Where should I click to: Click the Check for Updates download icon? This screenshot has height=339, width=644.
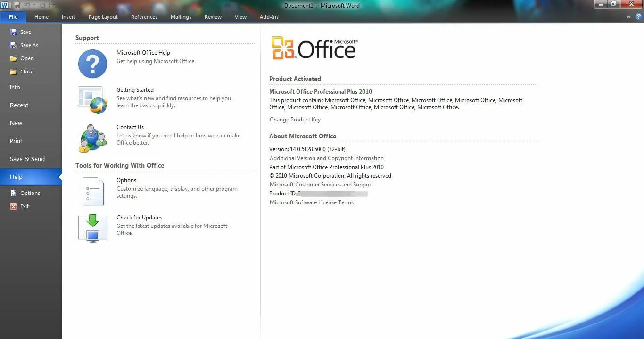pos(92,228)
